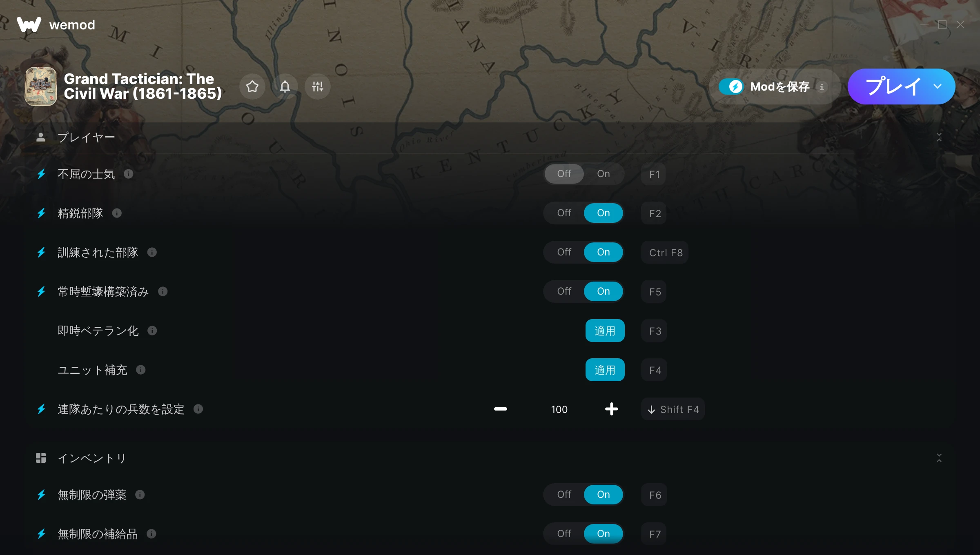
Task: Favorite the game with the star icon
Action: [x=252, y=87]
